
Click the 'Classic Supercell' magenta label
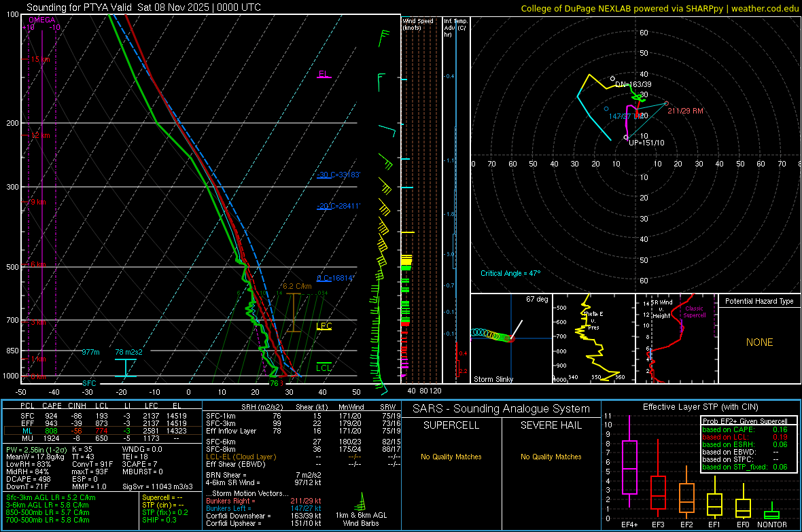(695, 312)
